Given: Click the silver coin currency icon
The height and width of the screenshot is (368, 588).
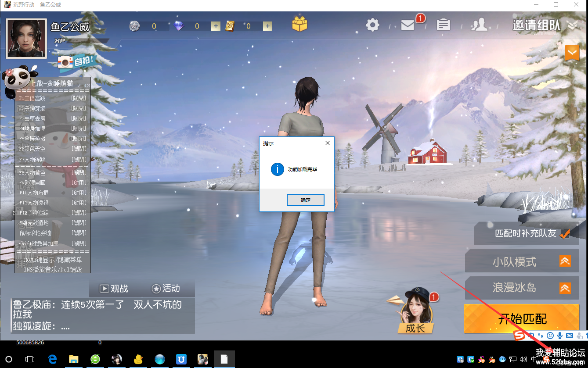Looking at the screenshot, I should (134, 26).
